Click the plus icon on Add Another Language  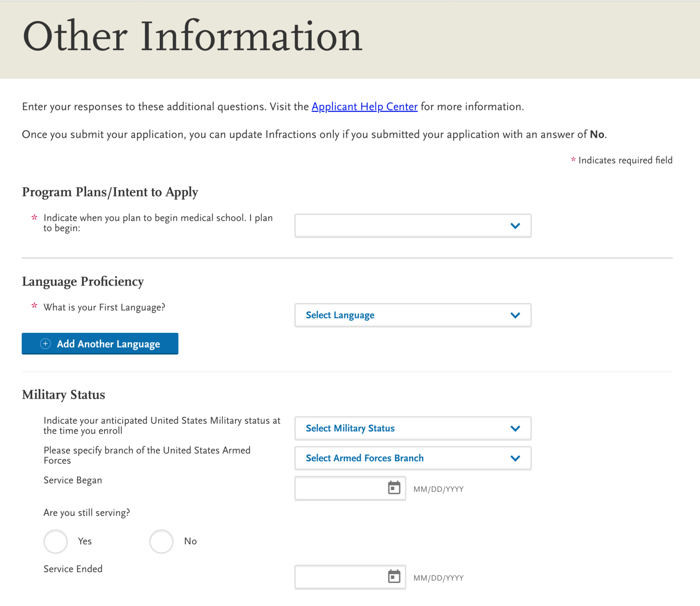click(x=45, y=343)
